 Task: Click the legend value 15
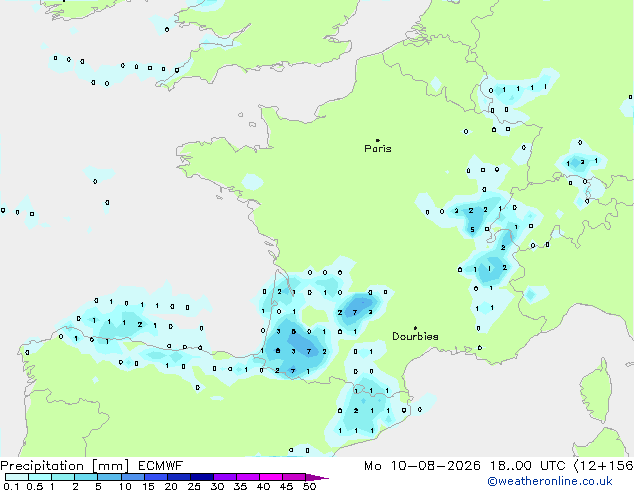pyautogui.click(x=148, y=486)
